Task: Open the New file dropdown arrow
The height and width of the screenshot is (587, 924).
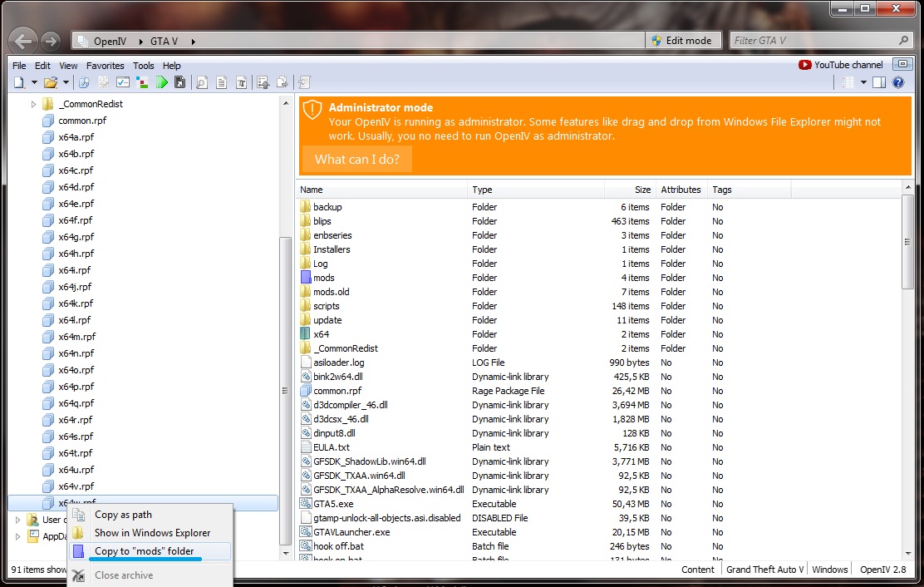Action: pos(34,82)
